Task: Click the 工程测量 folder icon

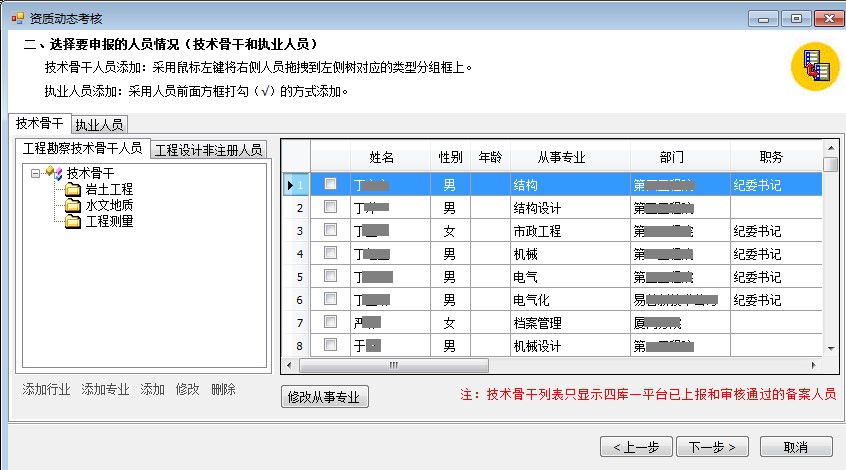Action: coord(72,221)
